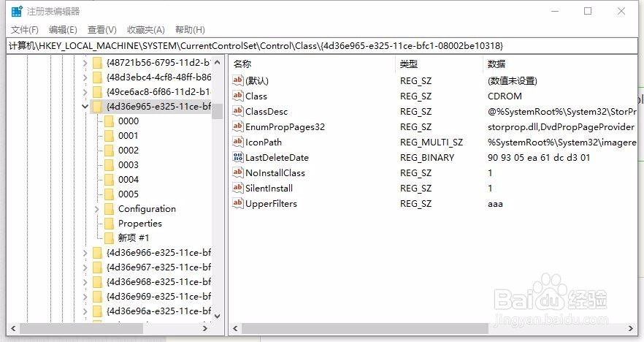The height and width of the screenshot is (342, 644).
Task: Click folder icon of 0004 subkey
Action: point(110,179)
